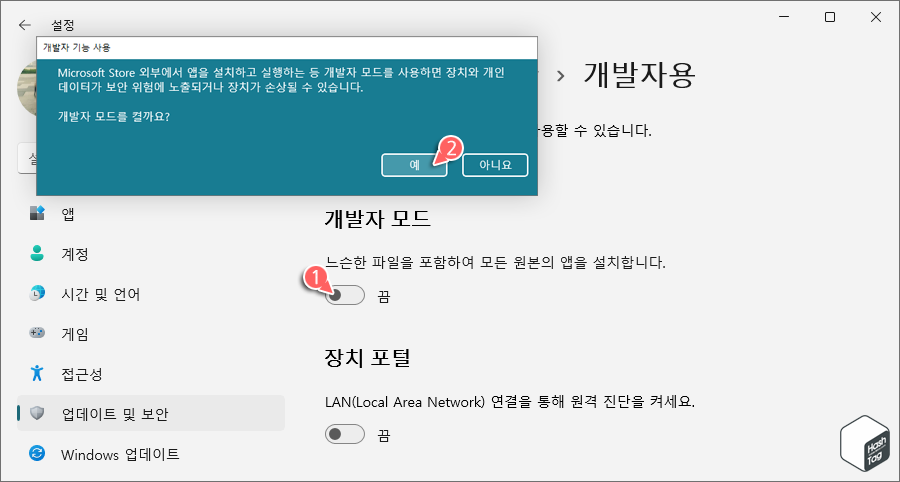
Task: Maximize the Settings window
Action: (x=829, y=17)
